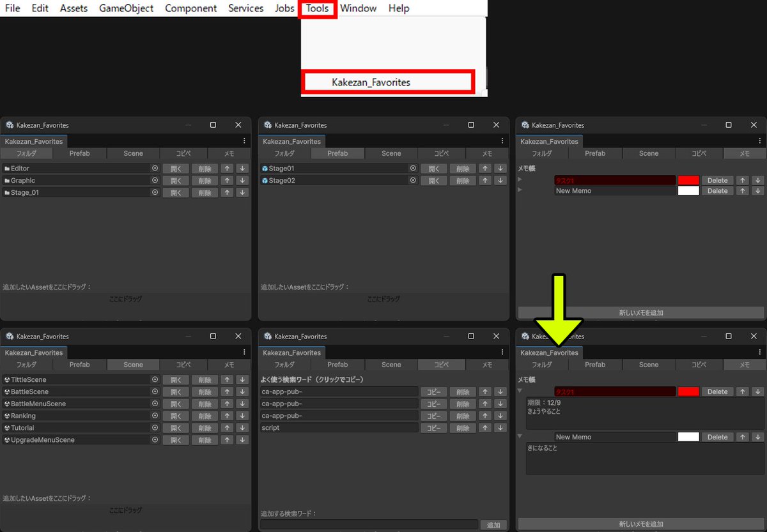Click the object picker icon beside BattleMenuScene
Viewport: 767px width, 532px height.
[x=155, y=404]
